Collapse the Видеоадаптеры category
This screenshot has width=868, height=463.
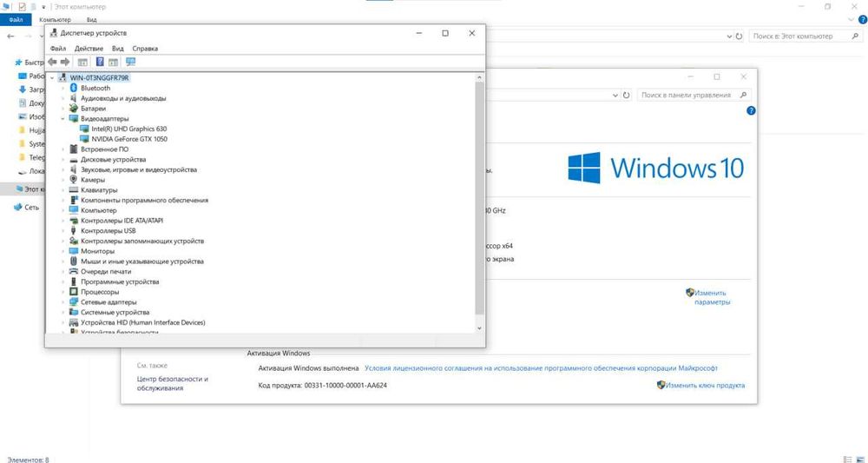63,118
